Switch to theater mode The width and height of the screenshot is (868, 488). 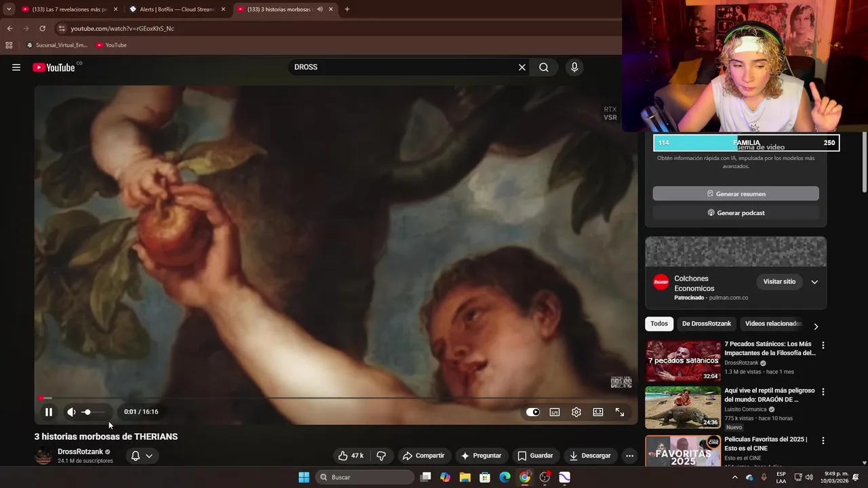click(598, 412)
